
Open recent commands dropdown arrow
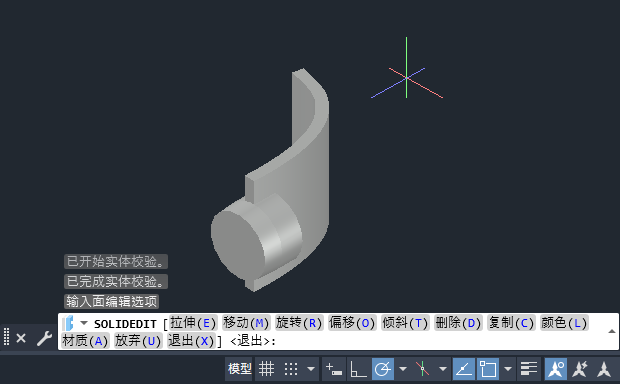(84, 323)
